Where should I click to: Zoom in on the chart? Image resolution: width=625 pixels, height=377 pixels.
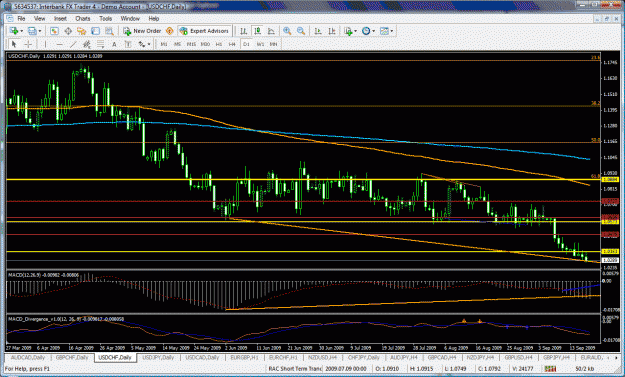click(x=287, y=31)
